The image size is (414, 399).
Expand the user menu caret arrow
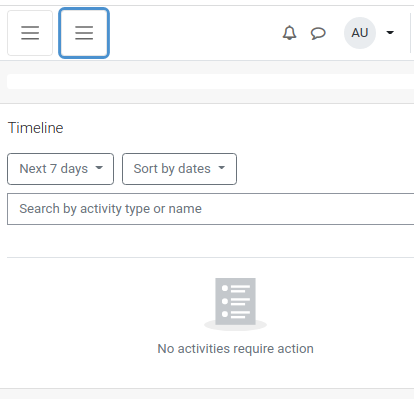click(390, 33)
